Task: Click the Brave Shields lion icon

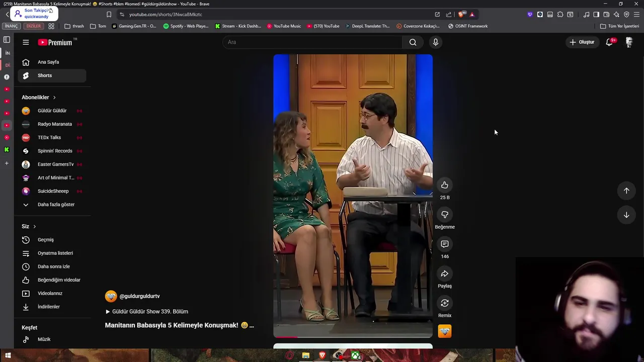Action: [461, 15]
